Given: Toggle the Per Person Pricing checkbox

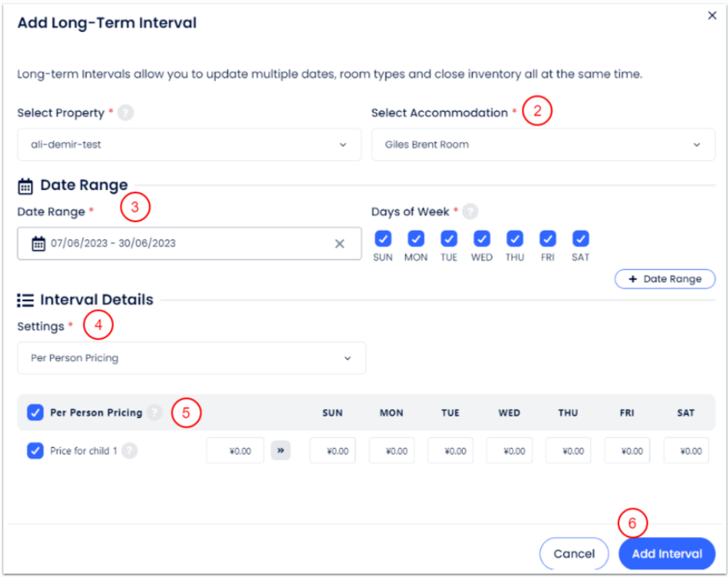Looking at the screenshot, I should point(35,413).
